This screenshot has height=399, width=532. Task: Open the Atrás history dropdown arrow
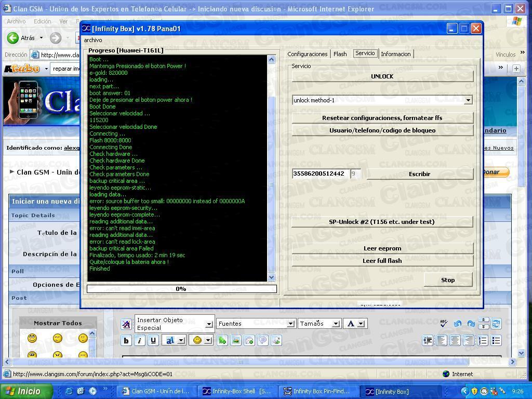42,38
